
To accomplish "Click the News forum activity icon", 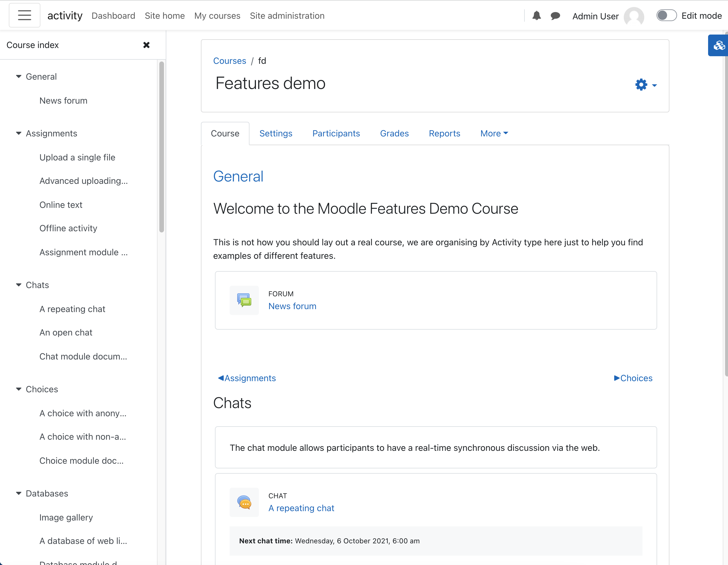I will click(244, 300).
